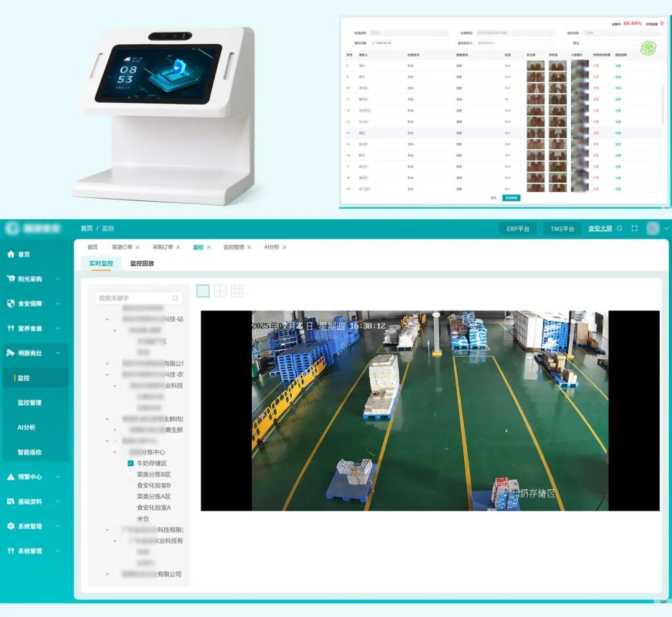Click the 搜索关键字 search input field
Screen dimensions: 672x617
coord(139,298)
